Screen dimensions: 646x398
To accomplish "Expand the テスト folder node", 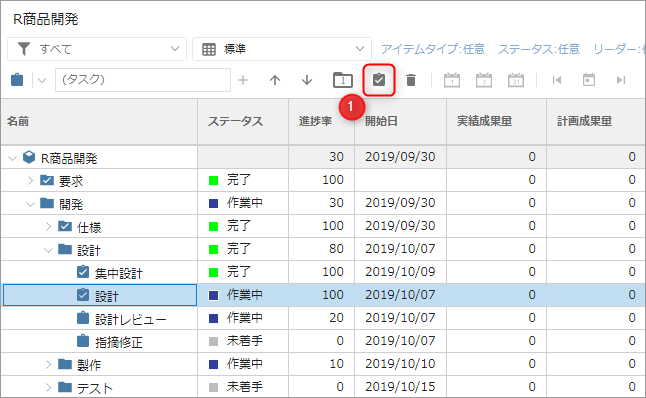I will click(x=48, y=387).
